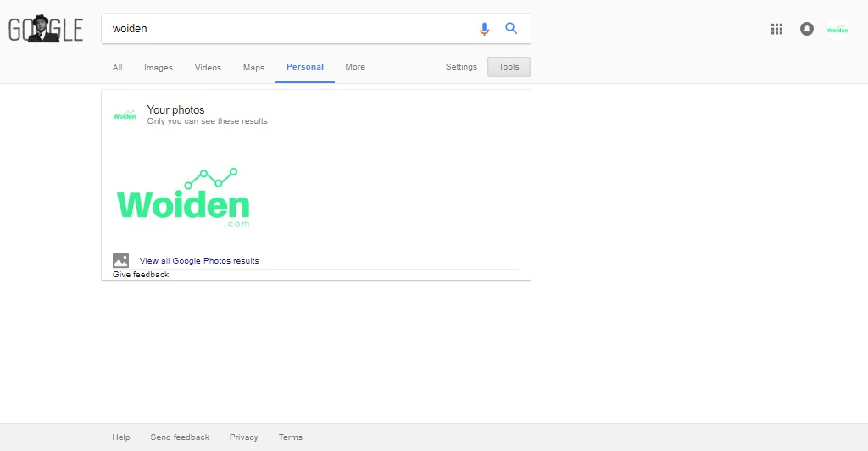Open the Privacy footer link
868x451 pixels.
243,437
